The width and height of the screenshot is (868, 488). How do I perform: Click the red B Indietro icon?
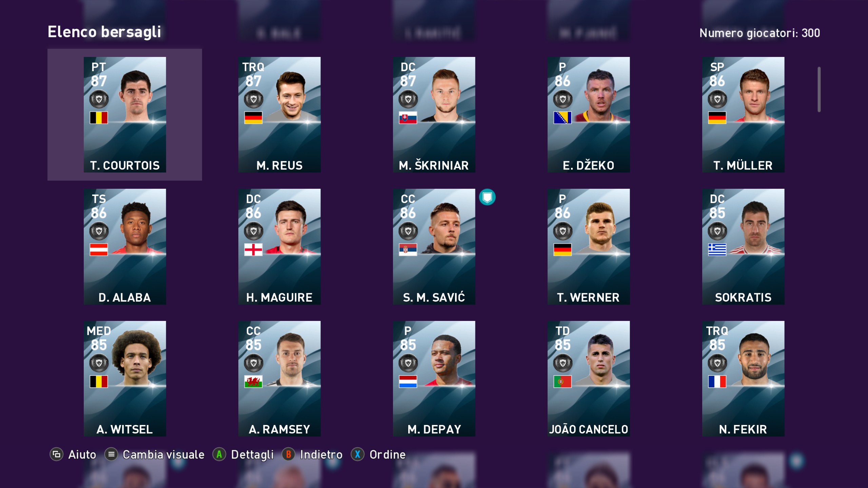288,454
